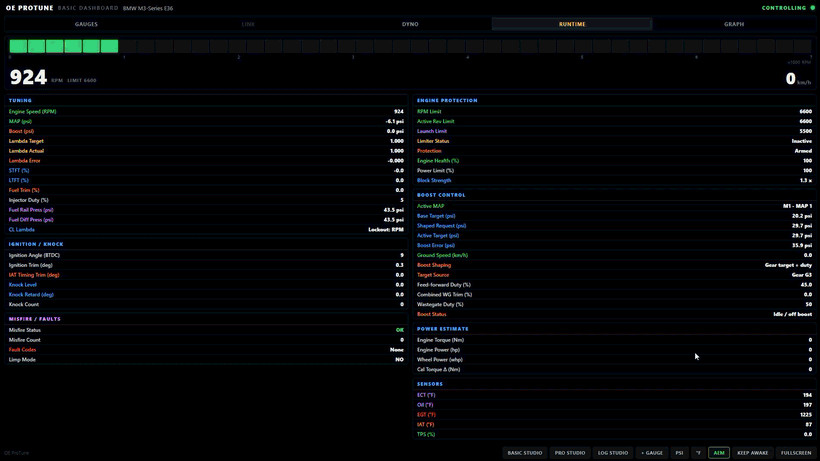This screenshot has height=461, width=820.
Task: Enter Fullscreen mode
Action: (796, 453)
